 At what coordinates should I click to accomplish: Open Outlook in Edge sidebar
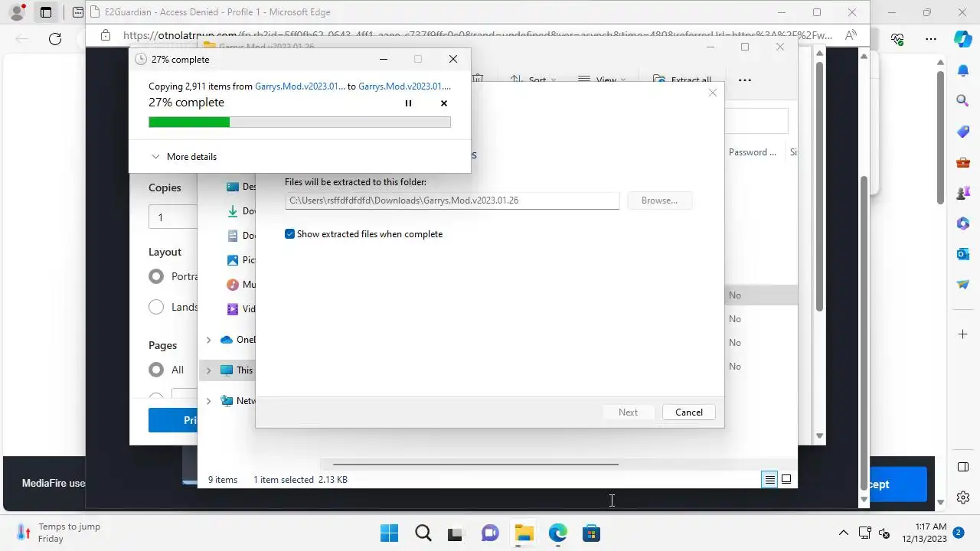[963, 254]
